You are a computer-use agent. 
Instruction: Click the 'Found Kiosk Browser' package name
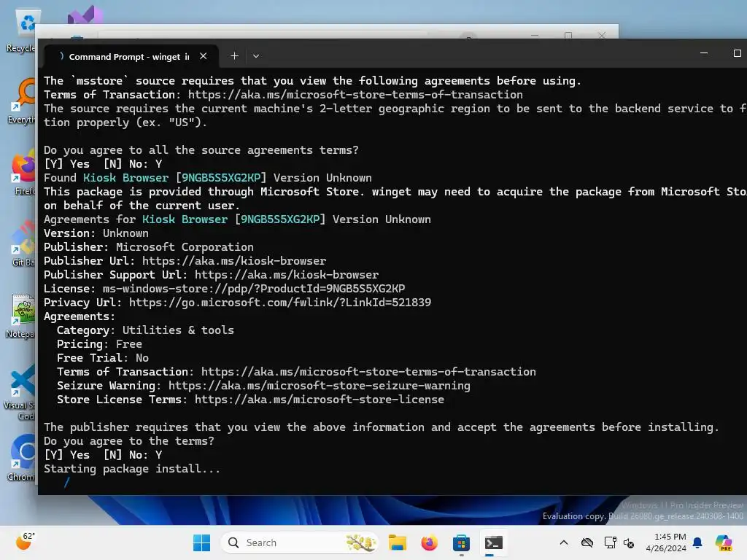125,178
